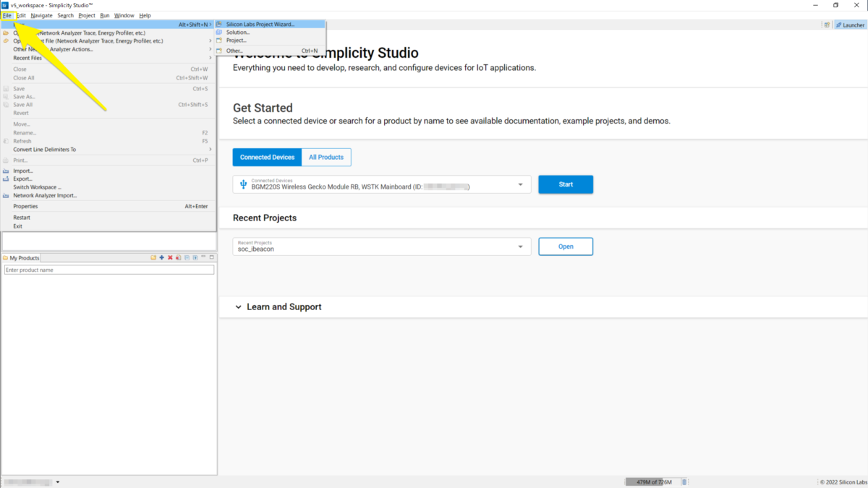Switch to the All Products tab
The height and width of the screenshot is (488, 868).
[x=326, y=157]
